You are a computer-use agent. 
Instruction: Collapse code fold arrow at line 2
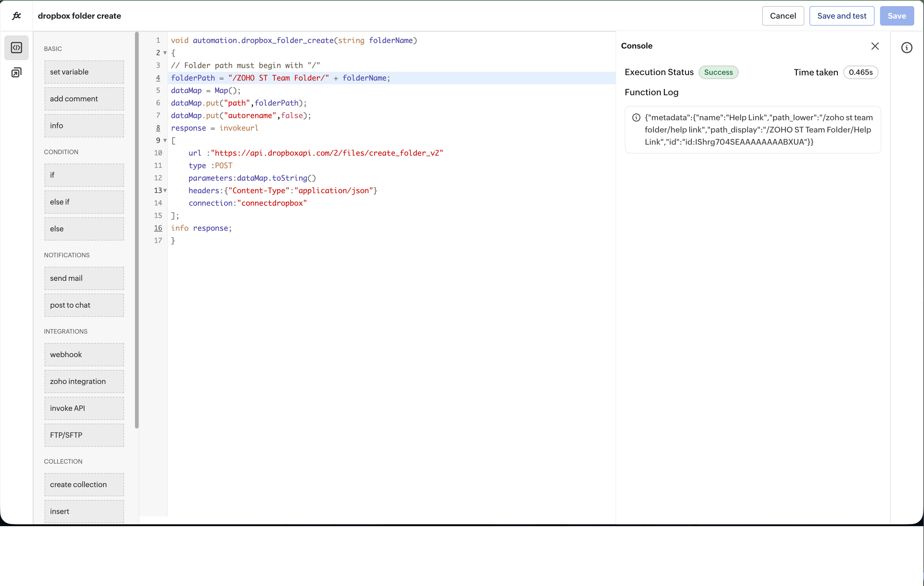[165, 53]
